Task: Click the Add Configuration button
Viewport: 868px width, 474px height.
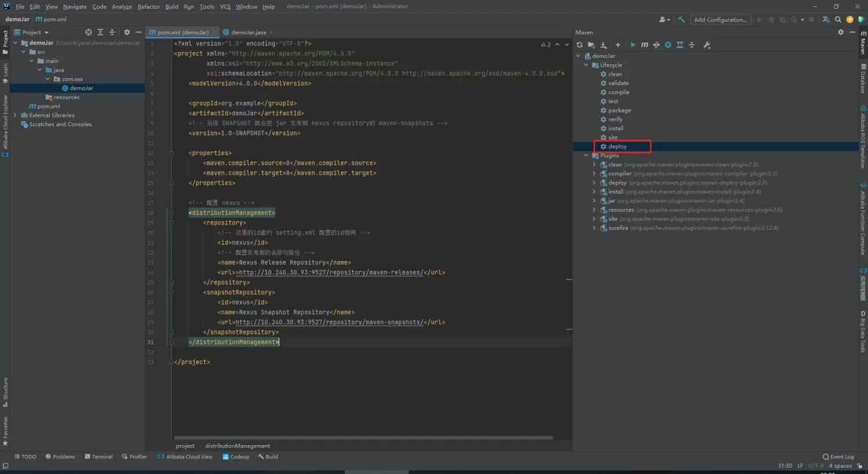Action: pyautogui.click(x=720, y=20)
